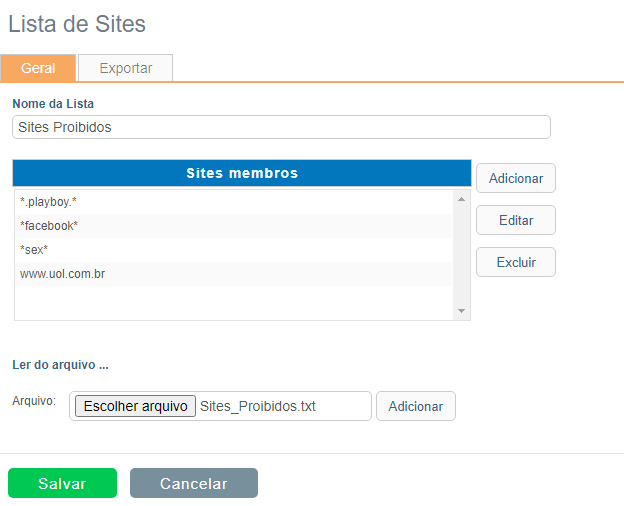
Task: Click the Excluir button
Action: [x=516, y=262]
